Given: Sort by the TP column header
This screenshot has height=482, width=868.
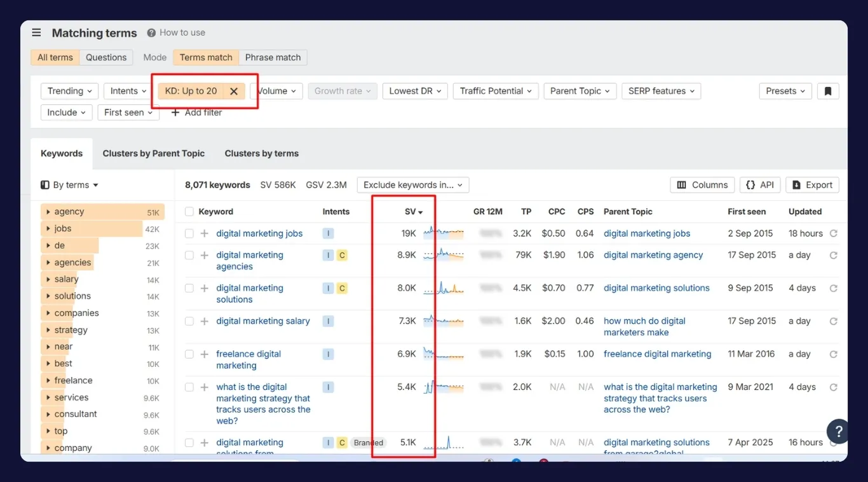Looking at the screenshot, I should pyautogui.click(x=526, y=212).
